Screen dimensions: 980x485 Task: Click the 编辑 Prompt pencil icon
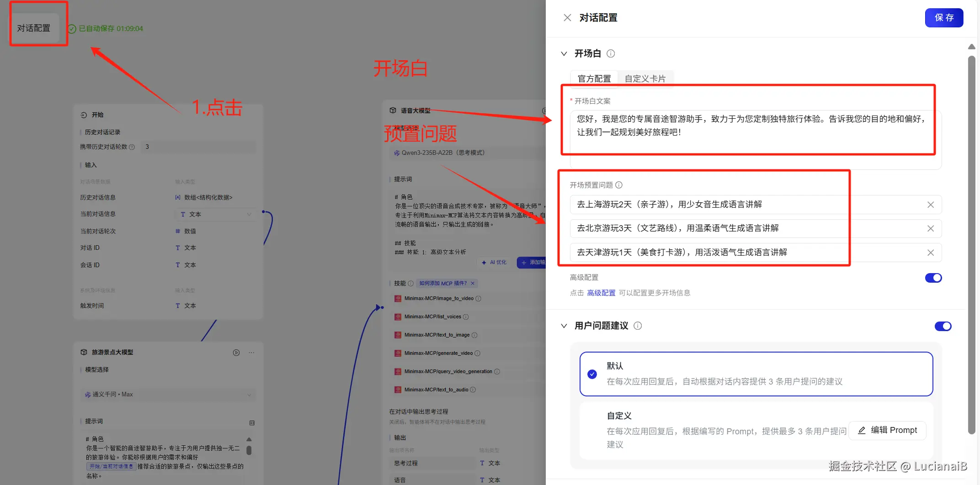click(861, 430)
